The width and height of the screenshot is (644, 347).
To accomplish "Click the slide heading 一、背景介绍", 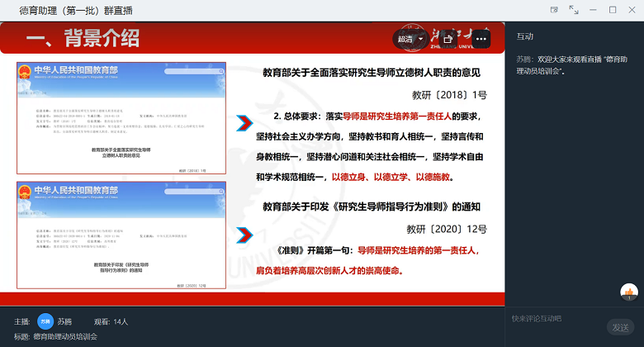I will pos(83,38).
